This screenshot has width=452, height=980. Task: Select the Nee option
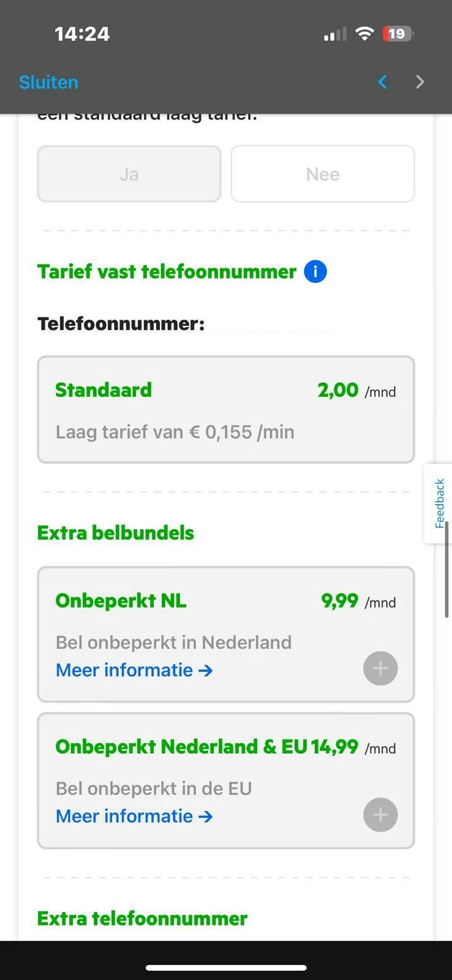click(x=323, y=174)
